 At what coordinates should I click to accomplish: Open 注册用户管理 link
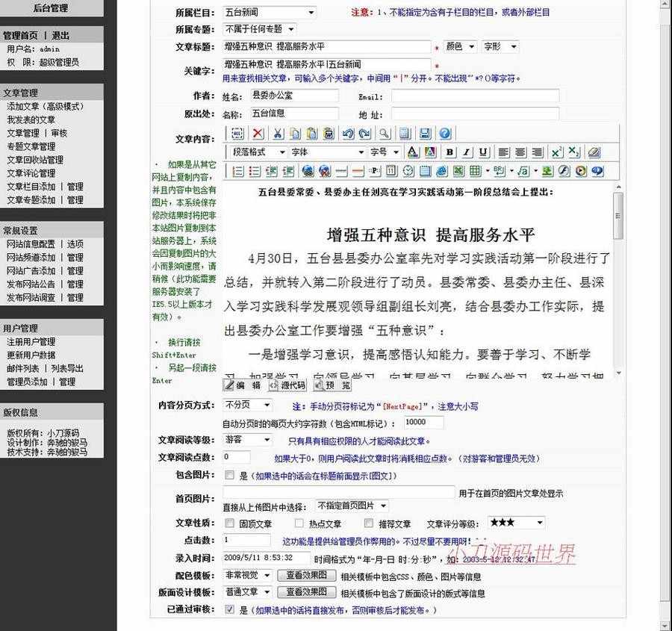(x=31, y=342)
